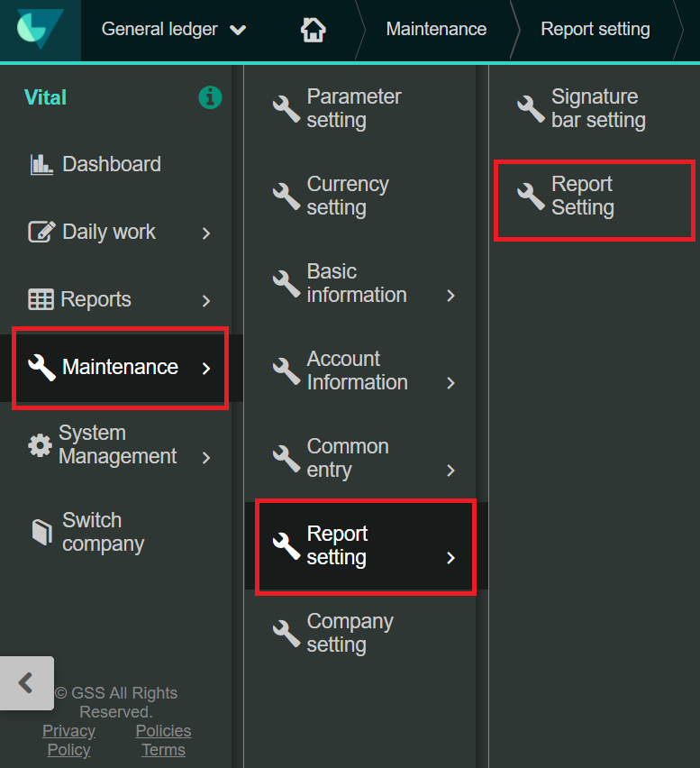Click the green Vital logo icon
Viewport: 700px width, 768px height.
40,30
